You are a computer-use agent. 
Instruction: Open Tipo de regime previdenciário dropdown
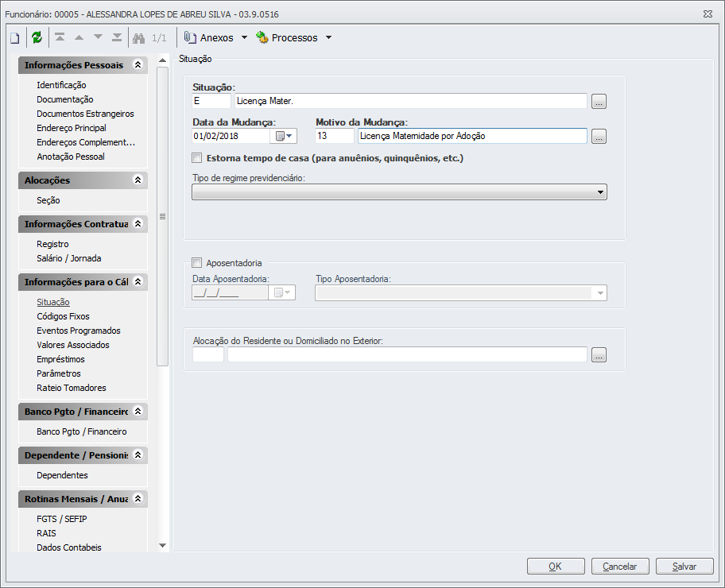399,191
